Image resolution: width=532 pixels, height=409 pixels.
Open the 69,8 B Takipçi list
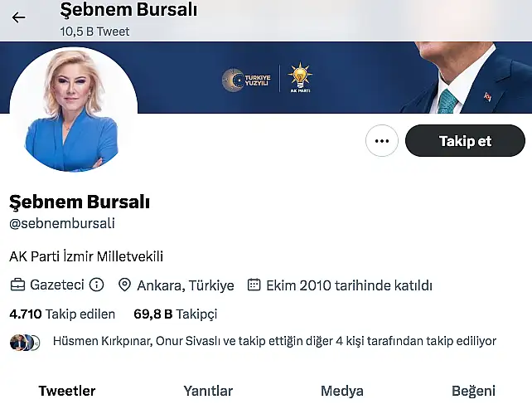click(x=176, y=314)
